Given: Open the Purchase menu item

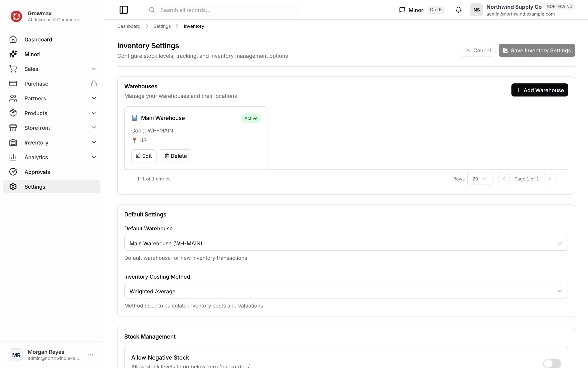Looking at the screenshot, I should [x=52, y=84].
